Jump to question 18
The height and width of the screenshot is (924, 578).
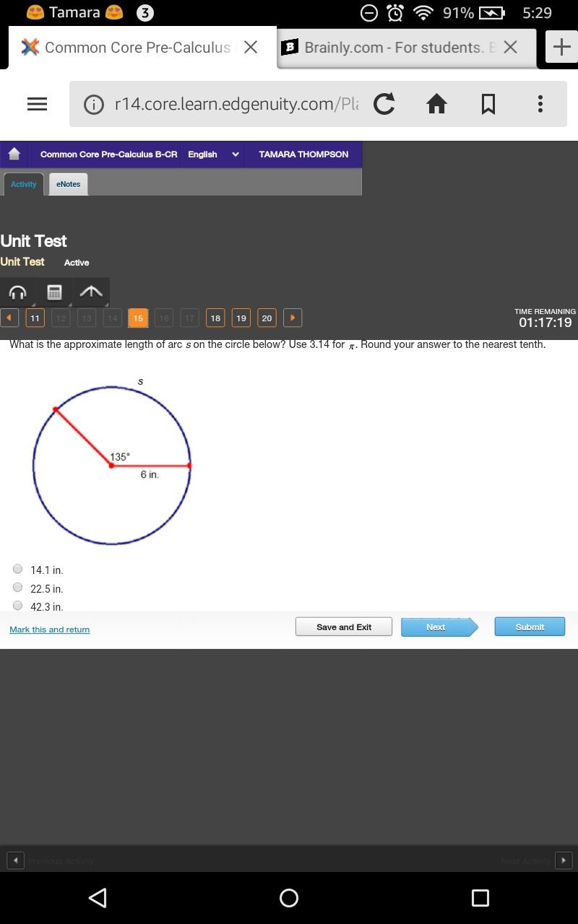215,318
